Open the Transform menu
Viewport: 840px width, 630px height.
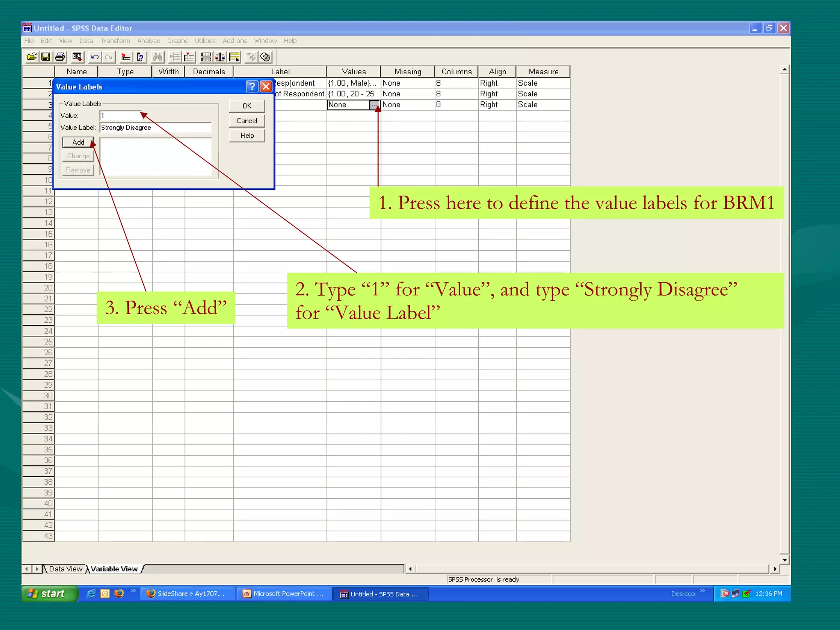[x=115, y=41]
